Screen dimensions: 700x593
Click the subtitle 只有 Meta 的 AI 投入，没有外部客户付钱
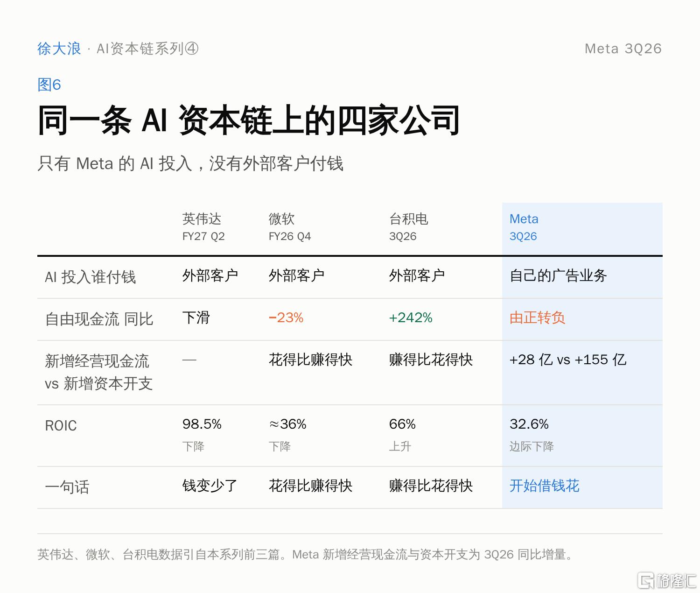click(190, 163)
